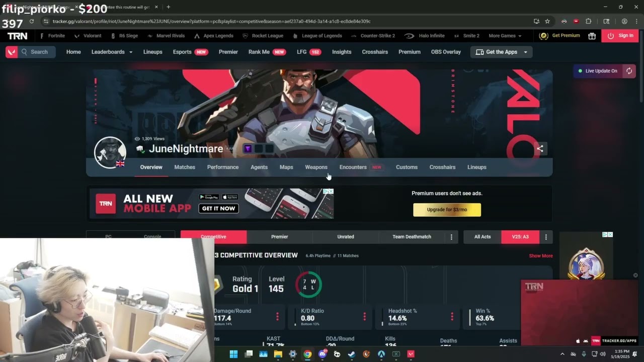Click GET IT NOW on app banner

218,208
